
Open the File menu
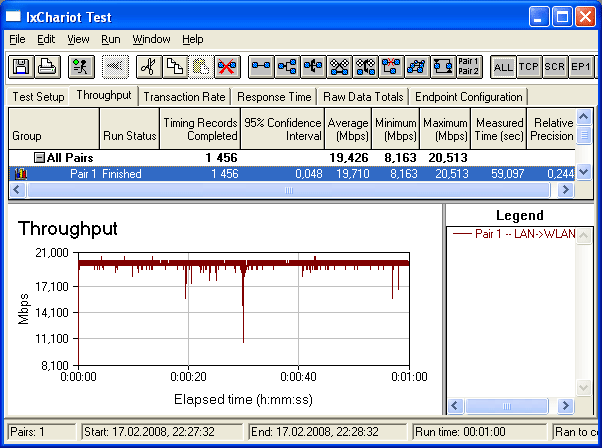[17, 39]
